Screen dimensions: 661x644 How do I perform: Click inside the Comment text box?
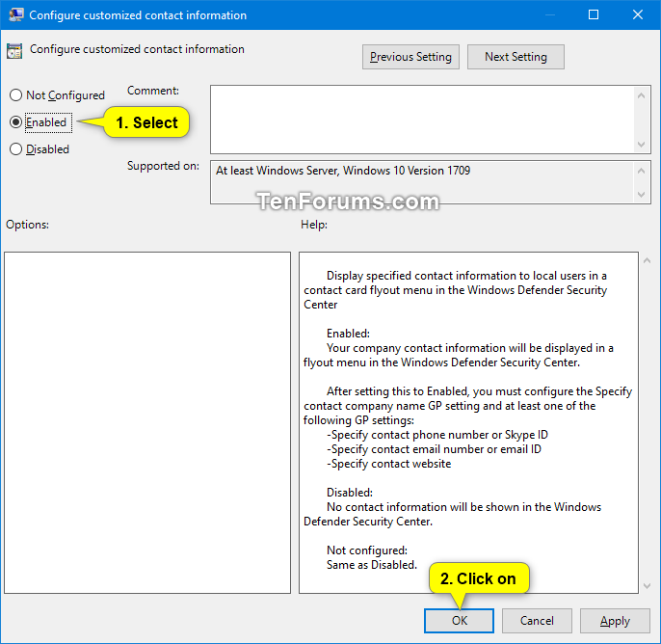(422, 120)
